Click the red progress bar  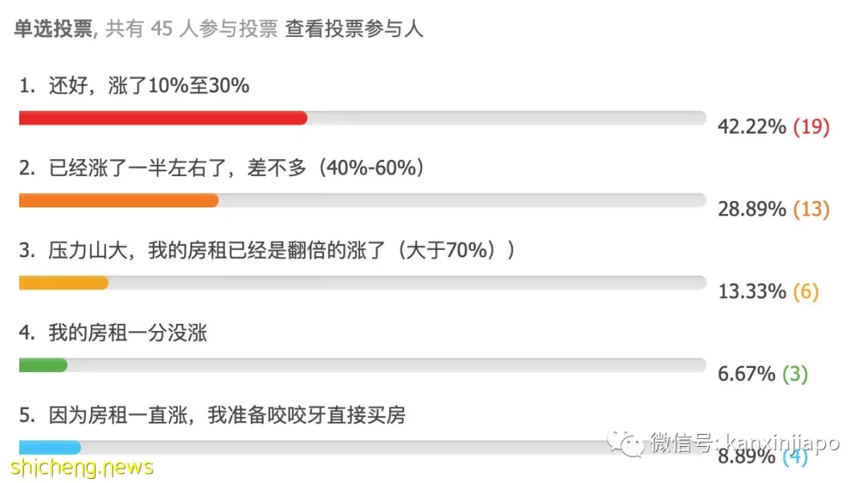click(162, 118)
